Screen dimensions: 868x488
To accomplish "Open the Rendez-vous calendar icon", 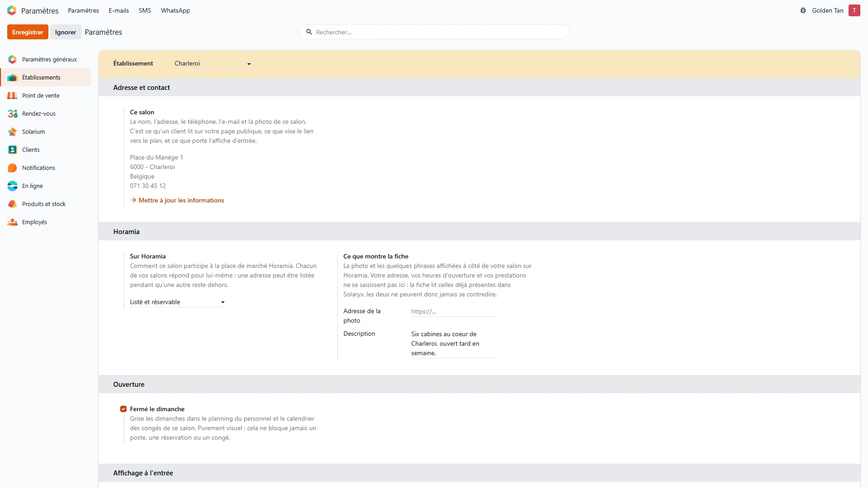I will 12,113.
